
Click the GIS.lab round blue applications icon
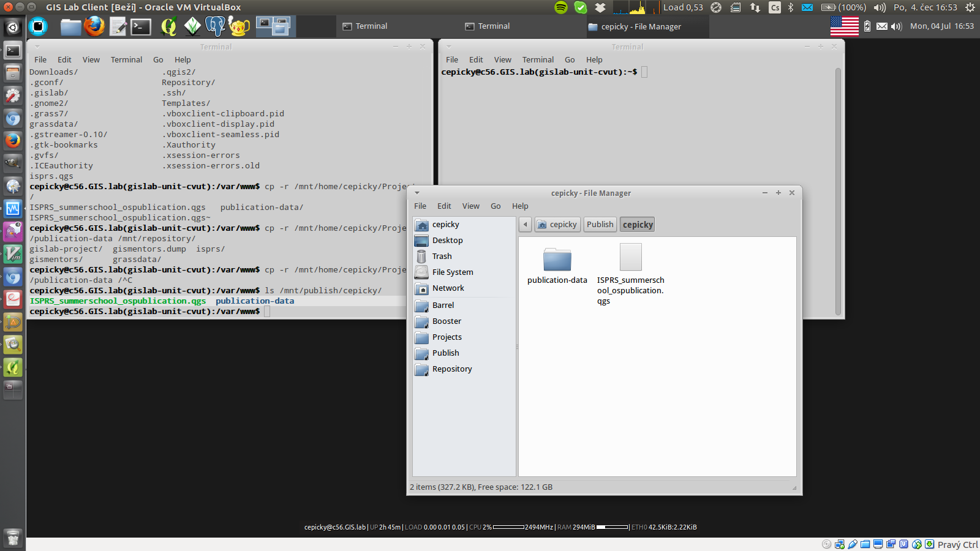click(38, 26)
